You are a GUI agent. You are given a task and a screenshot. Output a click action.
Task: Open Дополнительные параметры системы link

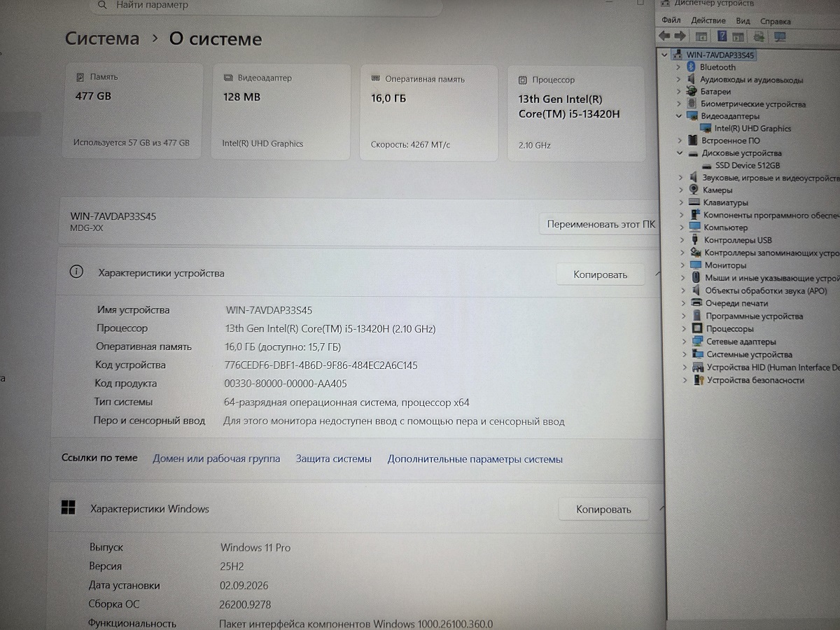475,459
